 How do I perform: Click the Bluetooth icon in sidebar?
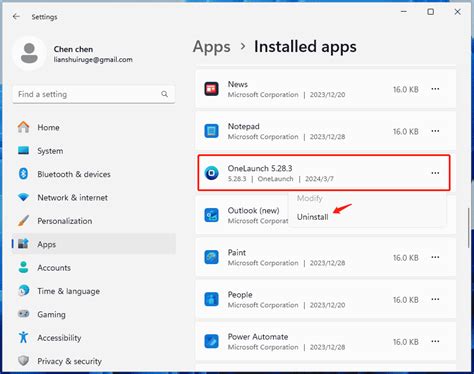(x=23, y=174)
